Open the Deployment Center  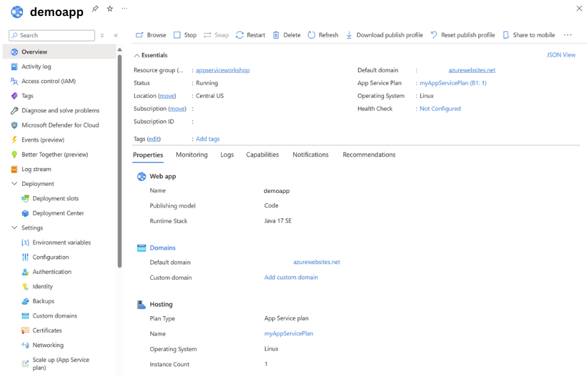pos(59,213)
